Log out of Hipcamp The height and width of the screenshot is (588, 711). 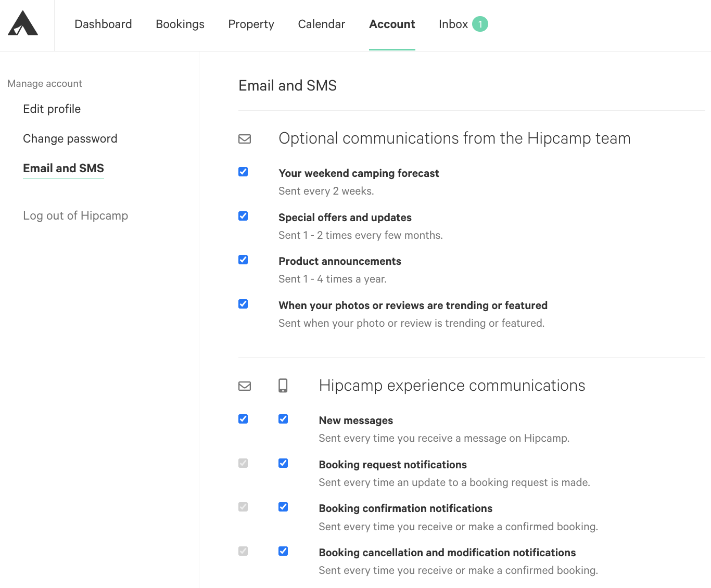pyautogui.click(x=75, y=215)
